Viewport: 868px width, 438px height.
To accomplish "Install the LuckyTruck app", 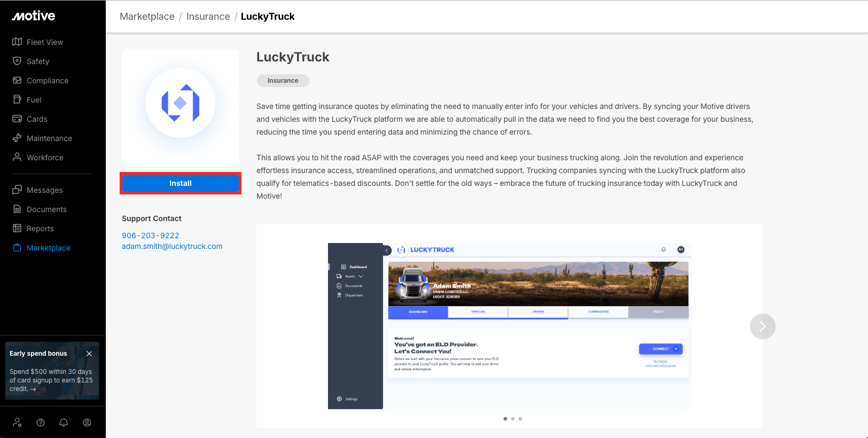I will click(181, 183).
